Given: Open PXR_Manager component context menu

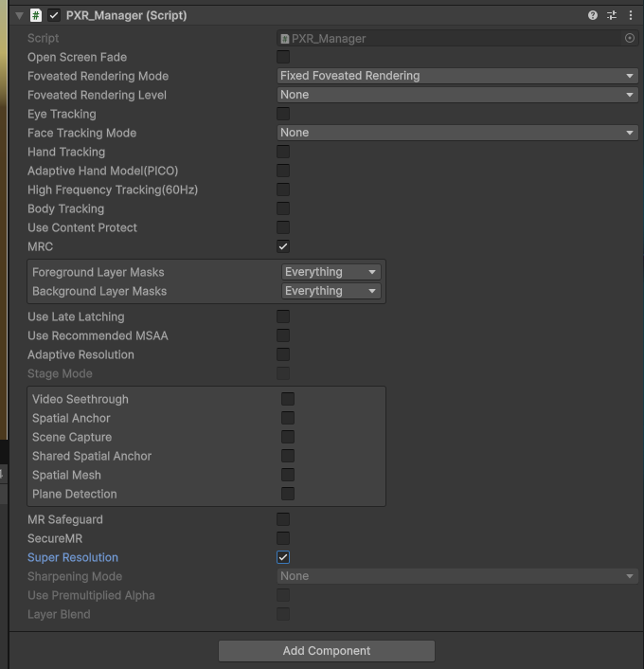Looking at the screenshot, I should [631, 15].
